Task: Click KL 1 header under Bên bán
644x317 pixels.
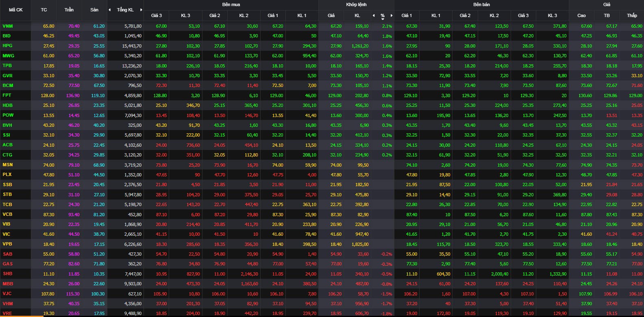Action: (x=436, y=15)
